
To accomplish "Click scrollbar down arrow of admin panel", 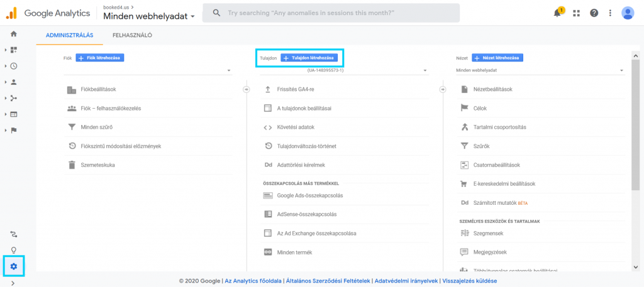I will (636, 267).
